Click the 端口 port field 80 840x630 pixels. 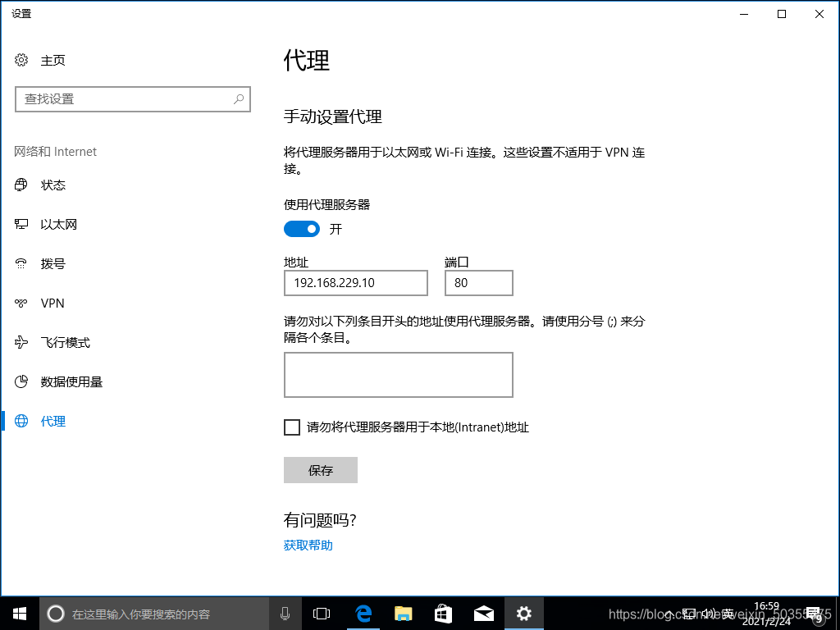tap(479, 283)
